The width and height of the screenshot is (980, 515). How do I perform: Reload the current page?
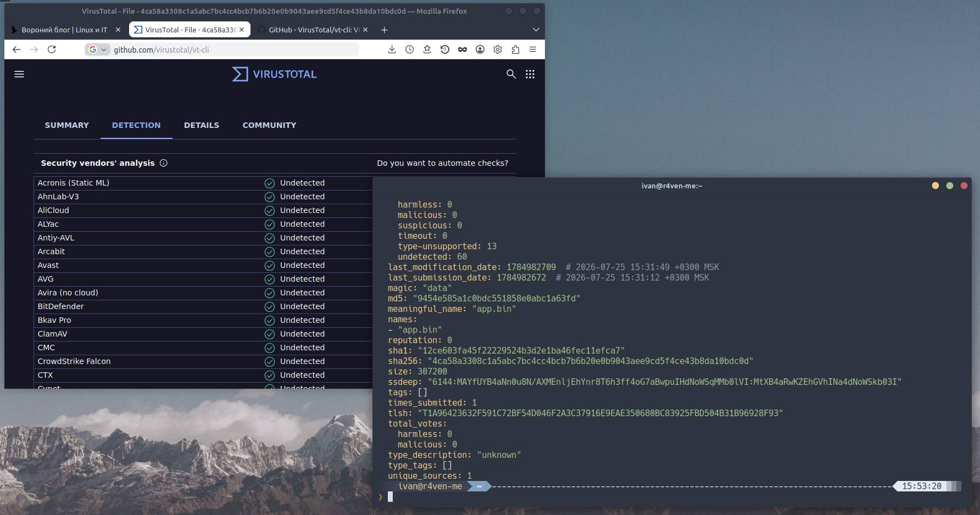52,49
